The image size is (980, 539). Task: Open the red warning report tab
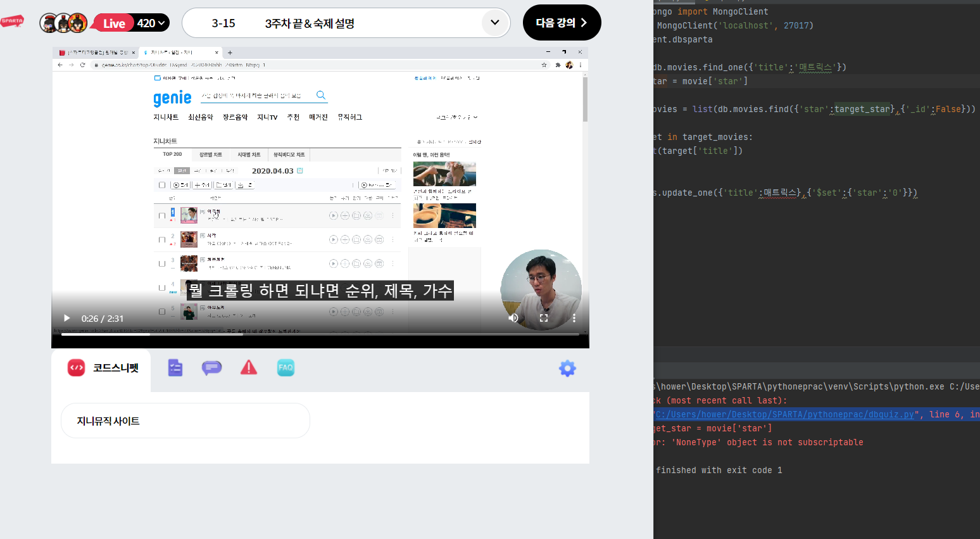click(249, 367)
